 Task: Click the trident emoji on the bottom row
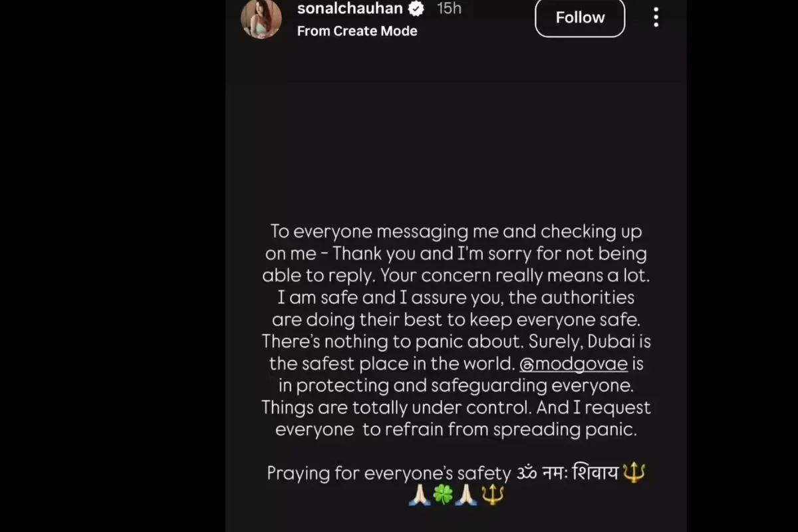(493, 495)
